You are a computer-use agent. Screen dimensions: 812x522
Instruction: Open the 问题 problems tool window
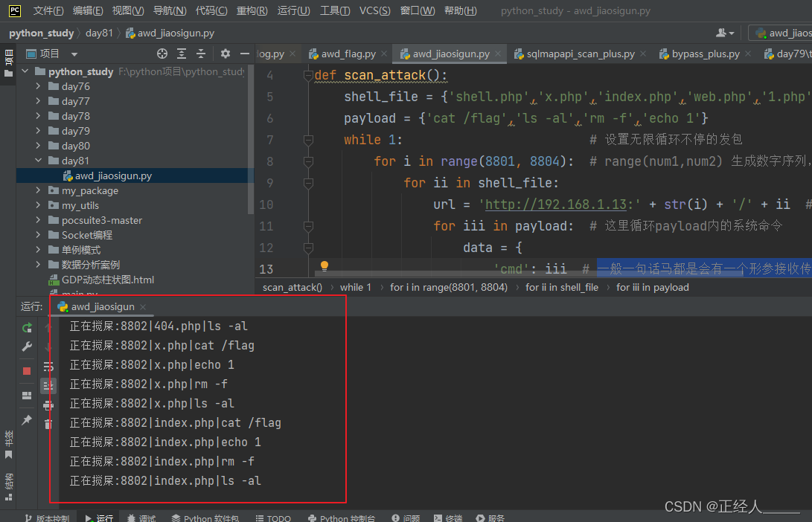(406, 518)
